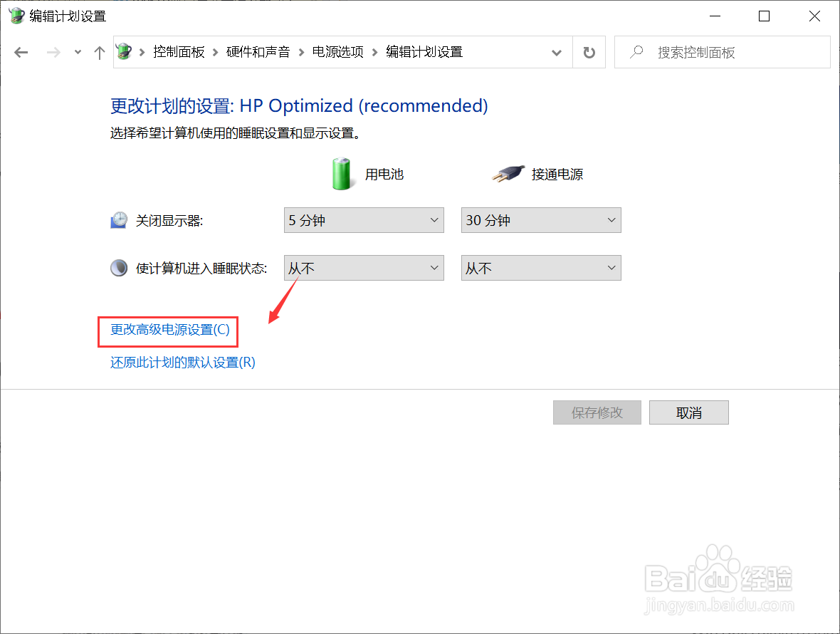This screenshot has height=634, width=840.
Task: Click the sleep moon icon
Action: click(x=119, y=267)
